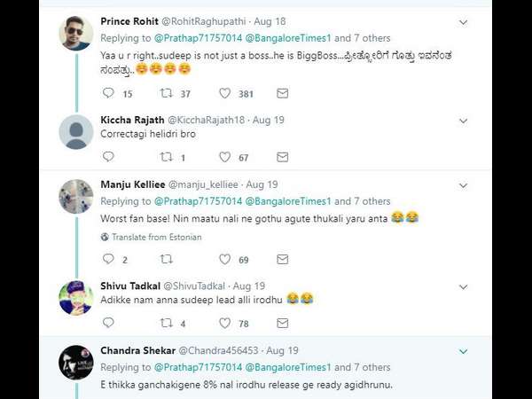The width and height of the screenshot is (532, 399).
Task: Retweet Manju Kelliee's tweet
Action: (166, 260)
